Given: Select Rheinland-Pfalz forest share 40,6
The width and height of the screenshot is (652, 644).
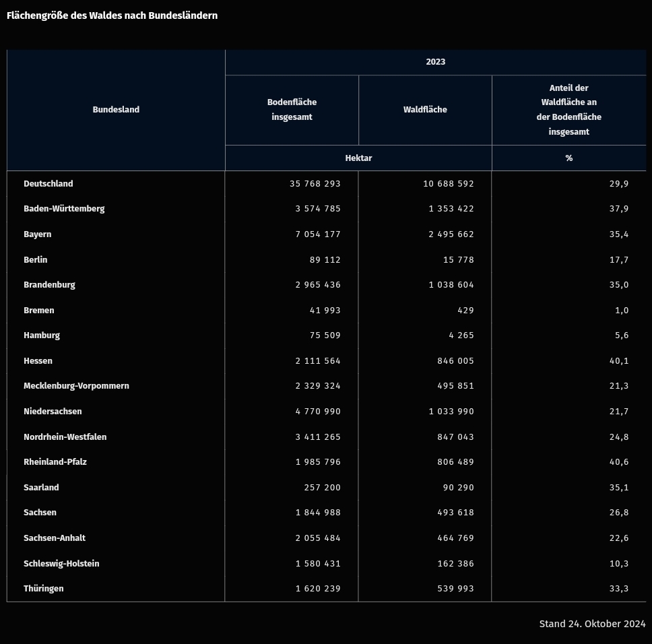Looking at the screenshot, I should [x=618, y=462].
